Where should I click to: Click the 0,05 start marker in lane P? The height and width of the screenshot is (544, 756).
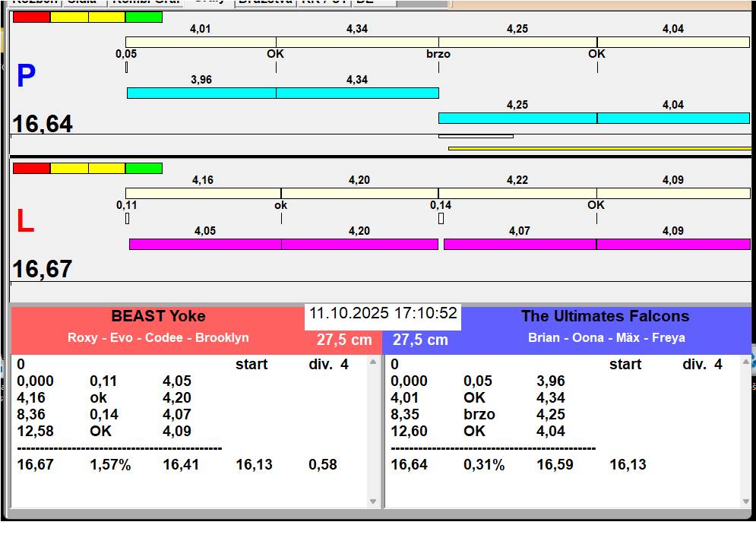[126, 67]
